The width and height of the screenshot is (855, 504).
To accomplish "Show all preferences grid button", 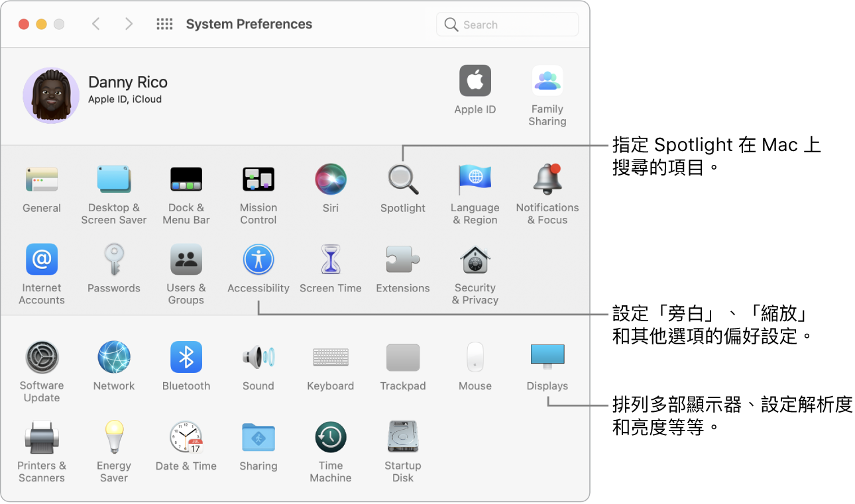I will coord(164,24).
